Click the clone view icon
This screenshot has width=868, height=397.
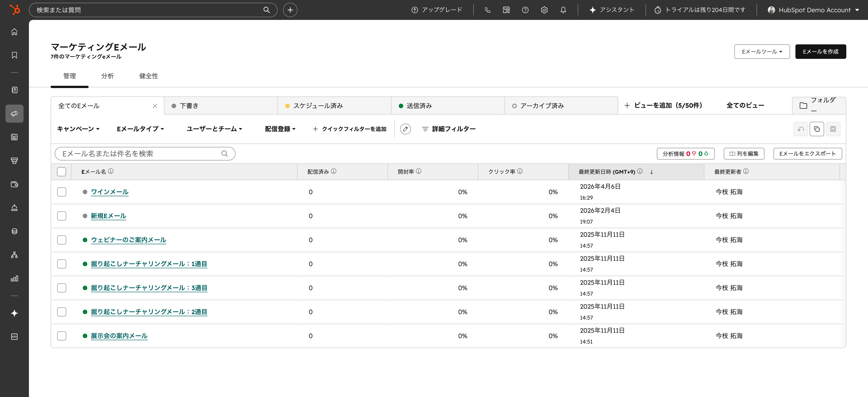(816, 129)
